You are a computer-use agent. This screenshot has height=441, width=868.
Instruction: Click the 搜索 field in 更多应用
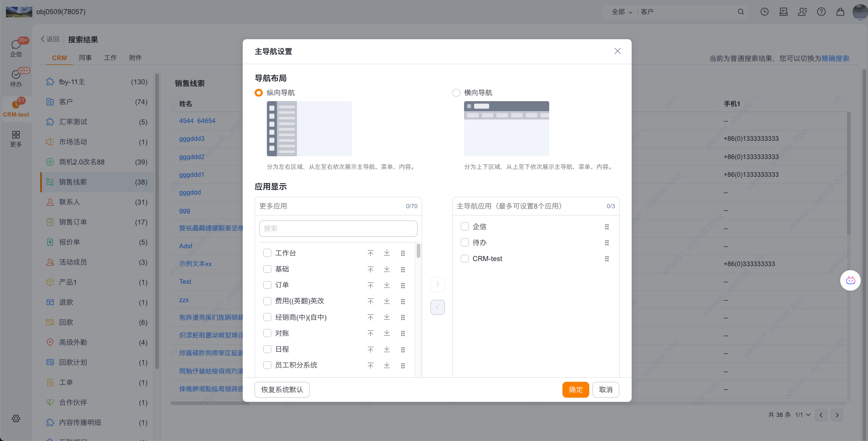tap(338, 229)
